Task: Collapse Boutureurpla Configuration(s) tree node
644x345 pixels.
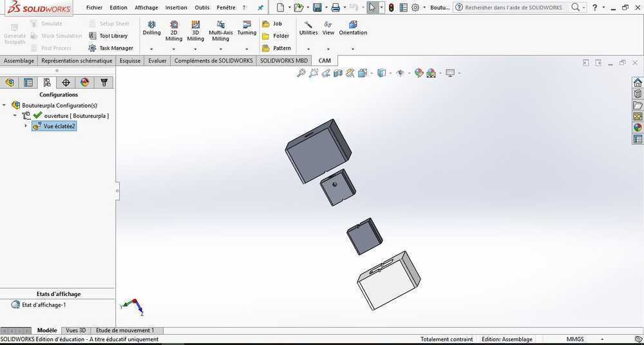Action: (4, 105)
